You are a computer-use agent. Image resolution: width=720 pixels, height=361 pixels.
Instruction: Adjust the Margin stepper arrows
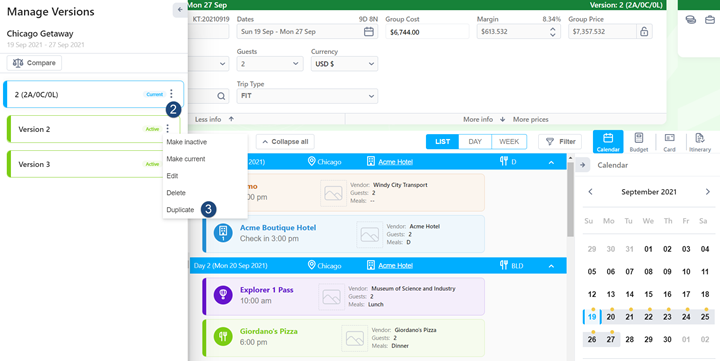pos(552,32)
